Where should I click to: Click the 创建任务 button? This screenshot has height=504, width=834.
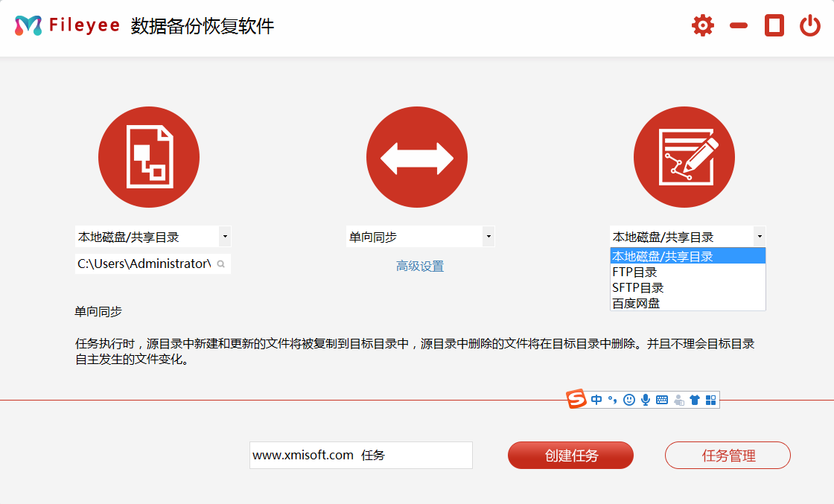[570, 456]
